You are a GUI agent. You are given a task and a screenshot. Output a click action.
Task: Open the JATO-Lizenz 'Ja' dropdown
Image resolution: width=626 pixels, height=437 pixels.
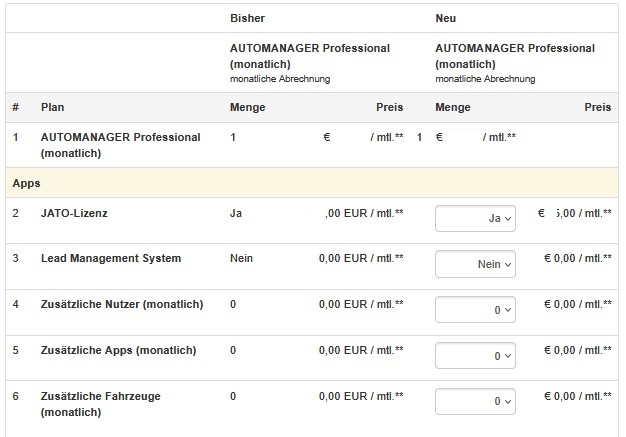click(476, 219)
